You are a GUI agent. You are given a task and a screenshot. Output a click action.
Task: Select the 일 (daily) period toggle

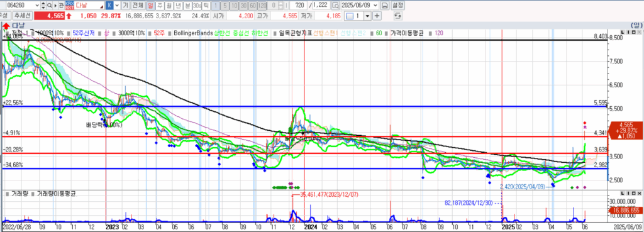(x=150, y=6)
